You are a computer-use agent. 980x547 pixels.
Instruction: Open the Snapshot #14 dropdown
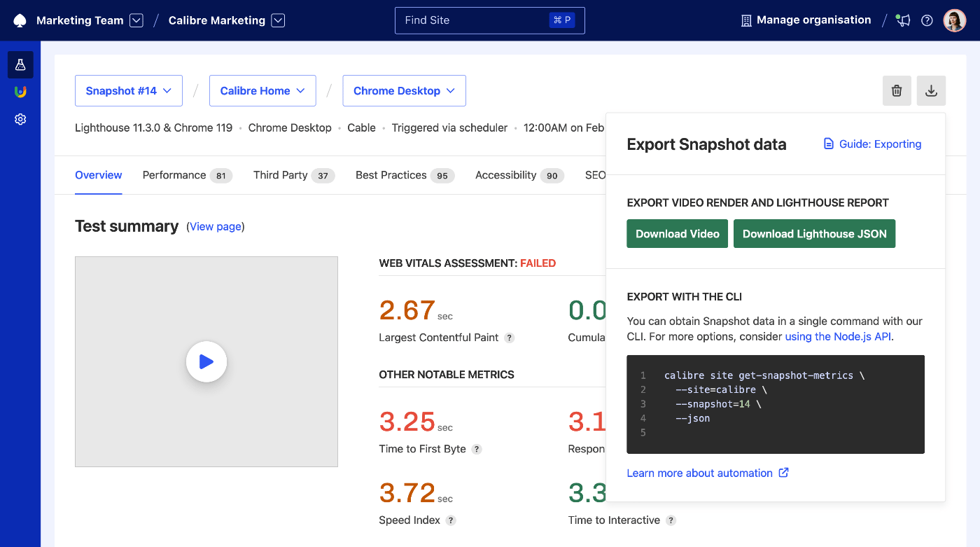[129, 90]
